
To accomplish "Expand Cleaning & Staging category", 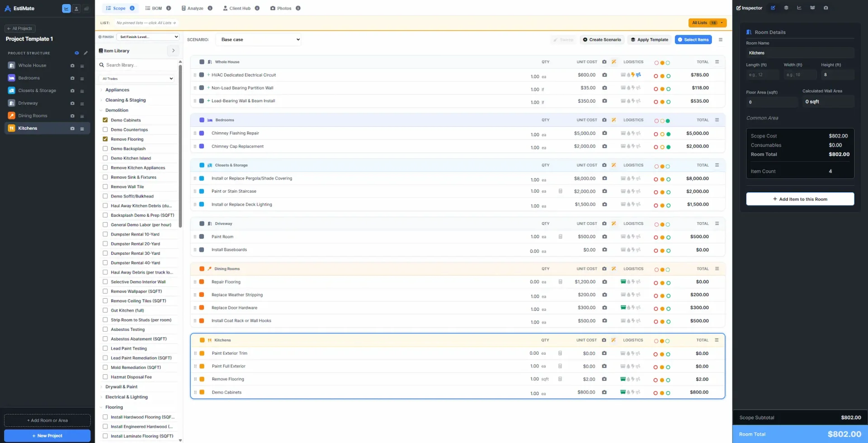I will pos(125,100).
